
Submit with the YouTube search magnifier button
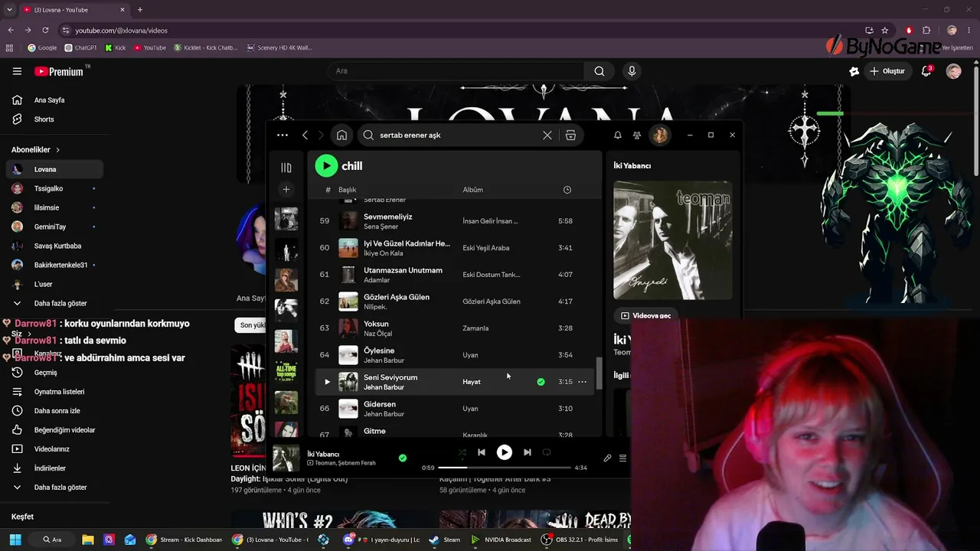[599, 71]
